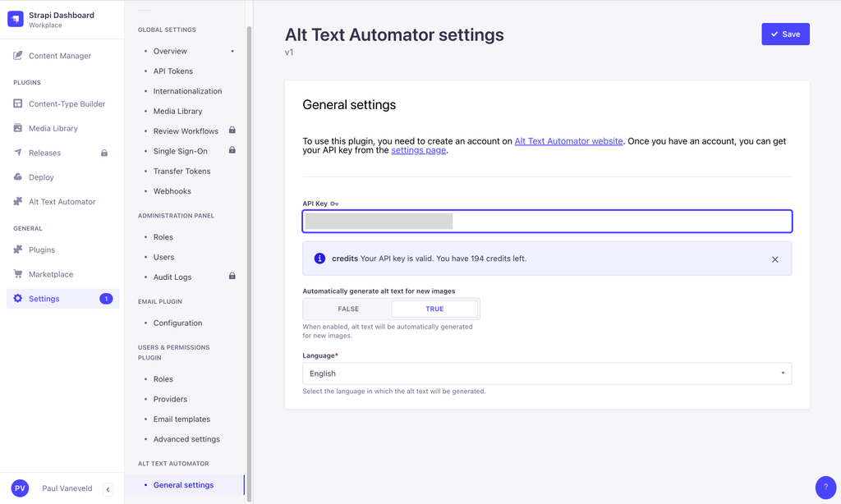Viewport: 841px width, 504px height.
Task: Open Audit Logs settings
Action: [172, 277]
